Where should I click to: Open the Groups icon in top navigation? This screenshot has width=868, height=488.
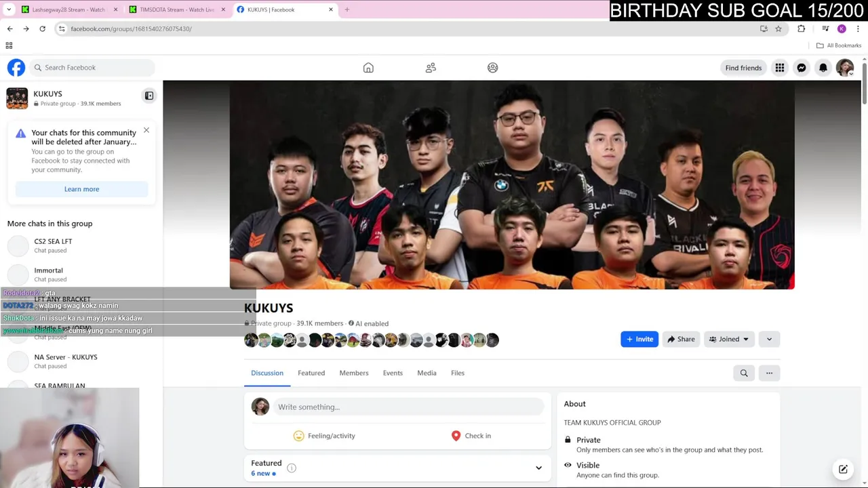pyautogui.click(x=493, y=68)
